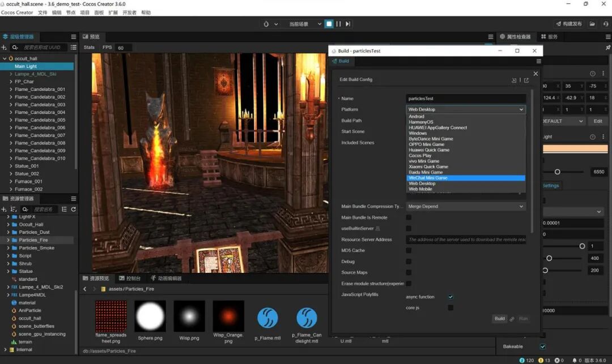Image resolution: width=612 pixels, height=364 pixels.
Task: Click the asset sort icon
Action: pyautogui.click(x=14, y=209)
